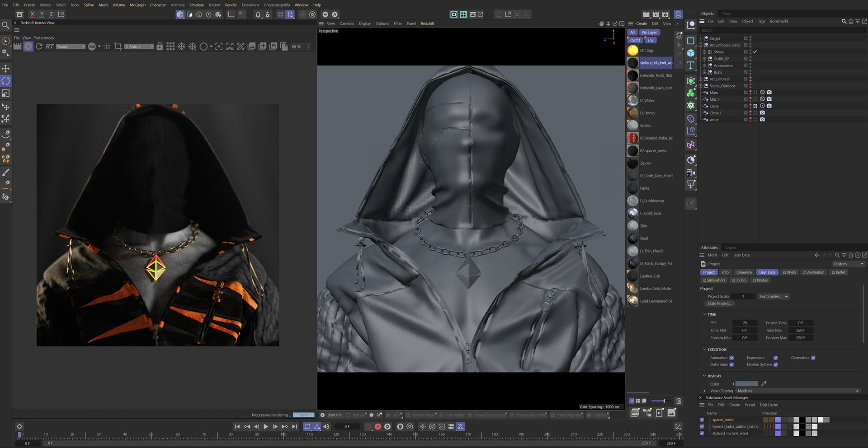Toggle Expression execution checkbox
This screenshot has width=868, height=448.
pos(775,358)
